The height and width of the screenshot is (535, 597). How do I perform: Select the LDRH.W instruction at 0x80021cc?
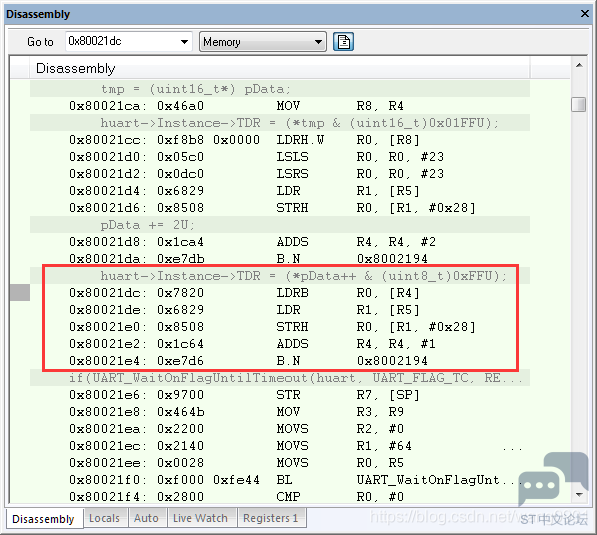click(280, 140)
